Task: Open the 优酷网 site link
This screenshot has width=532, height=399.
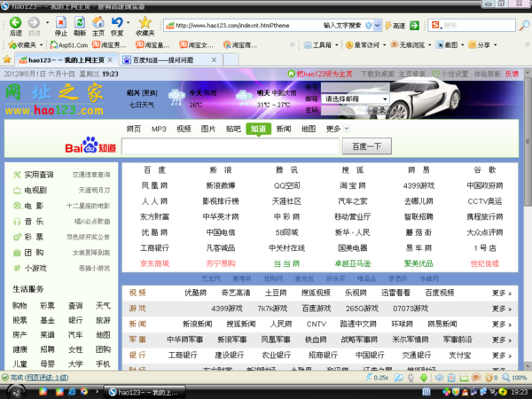Action: [x=154, y=232]
